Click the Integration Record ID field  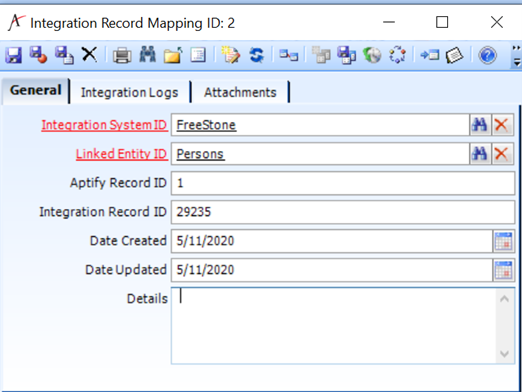[343, 212]
